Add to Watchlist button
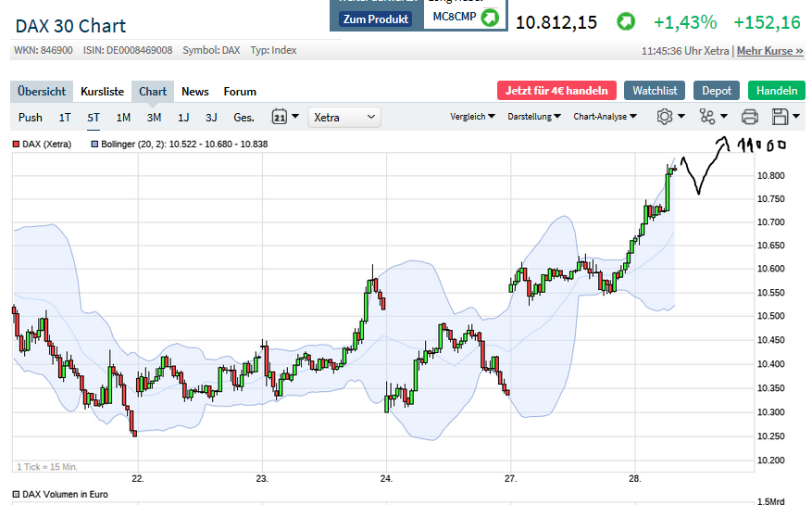This screenshot has height=505, width=812. tap(655, 90)
